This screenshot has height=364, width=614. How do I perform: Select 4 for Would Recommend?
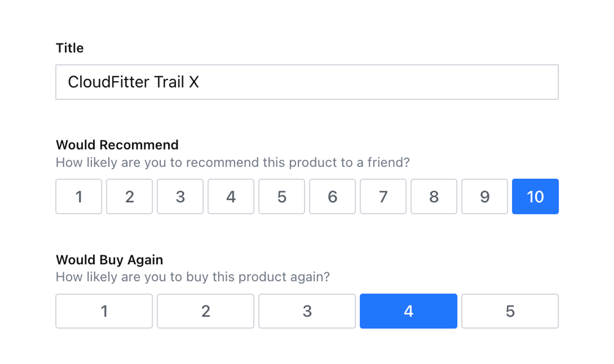[231, 197]
